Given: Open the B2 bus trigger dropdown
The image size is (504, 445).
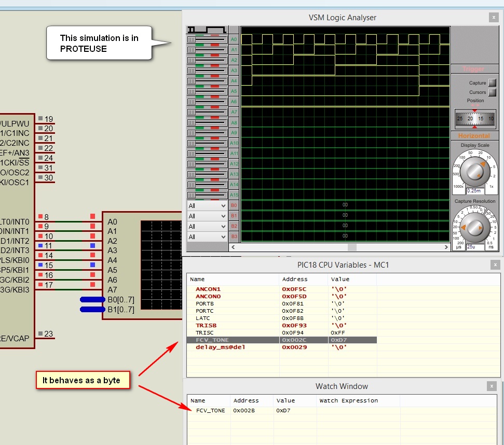Looking at the screenshot, I should (207, 226).
